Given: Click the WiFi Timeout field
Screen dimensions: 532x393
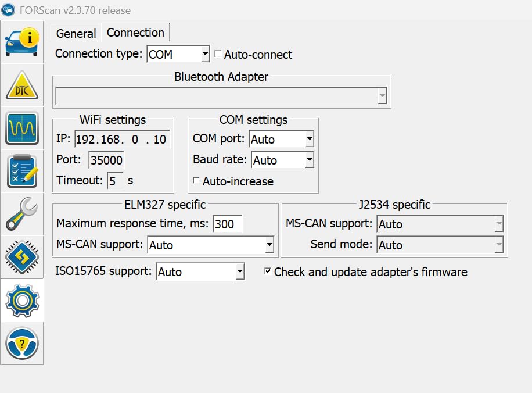Looking at the screenshot, I should point(115,181).
